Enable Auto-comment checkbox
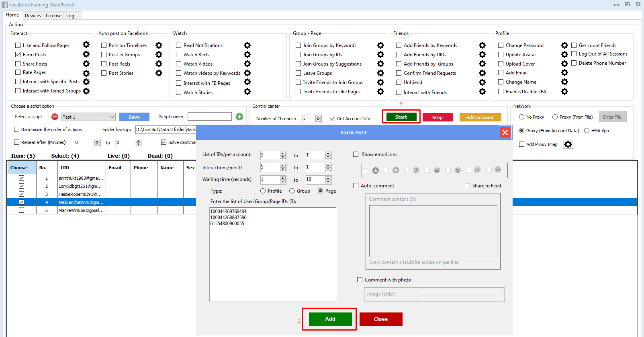Image resolution: width=644 pixels, height=337 pixels. tap(356, 185)
